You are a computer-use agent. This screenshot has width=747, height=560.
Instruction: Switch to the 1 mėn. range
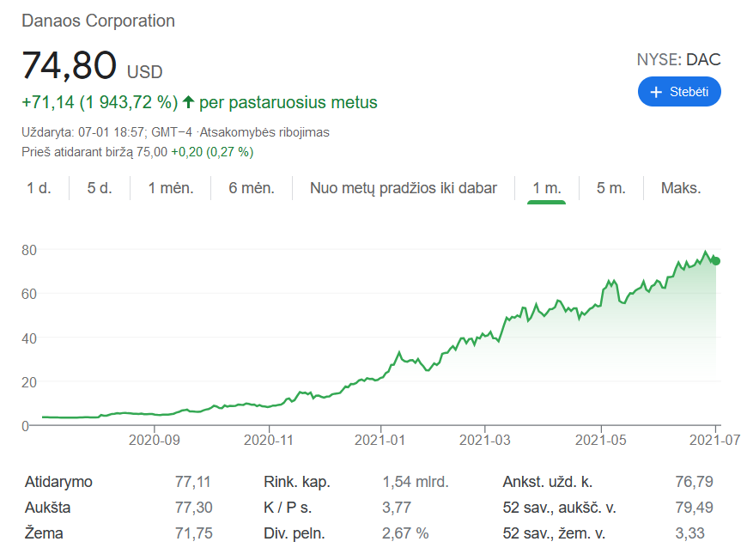point(171,188)
